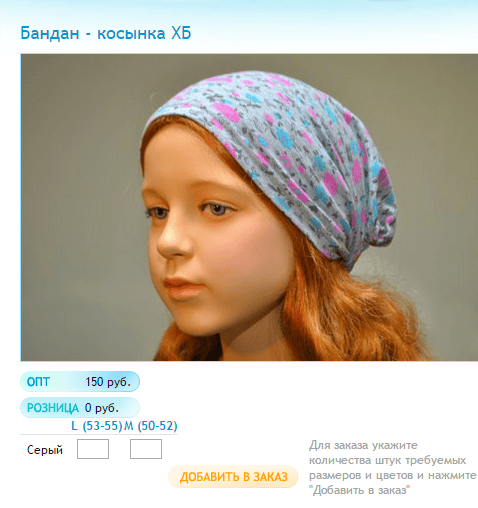Select the РОЗНИЦА label in the price badge
The image size is (478, 508).
[x=53, y=408]
